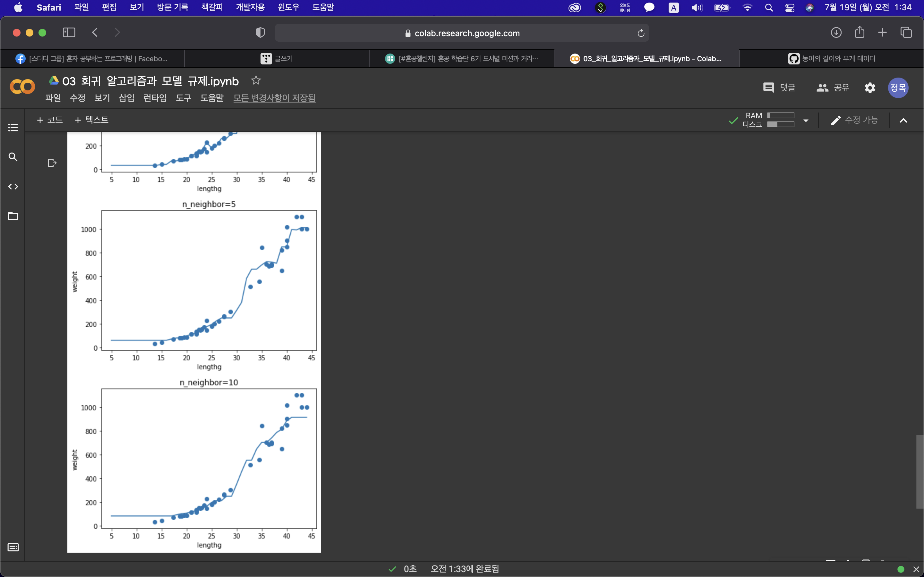Open the table of contents sidebar icon

(13, 128)
